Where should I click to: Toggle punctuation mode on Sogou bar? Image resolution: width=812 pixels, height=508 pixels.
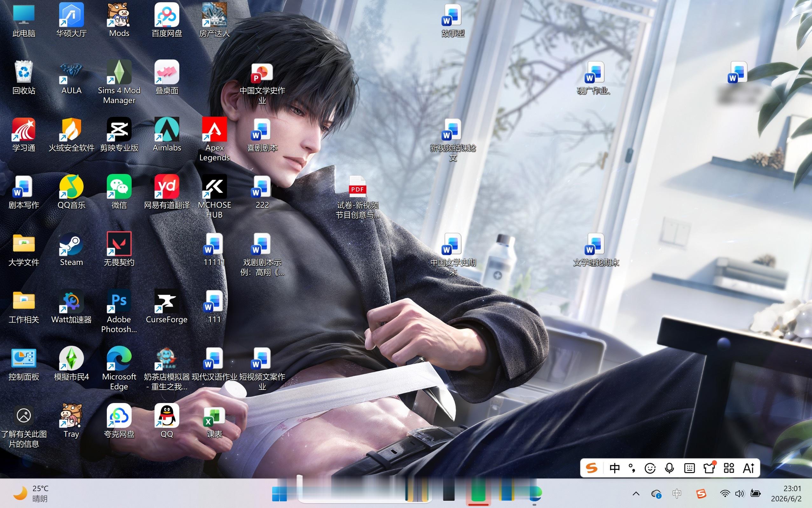click(x=632, y=468)
